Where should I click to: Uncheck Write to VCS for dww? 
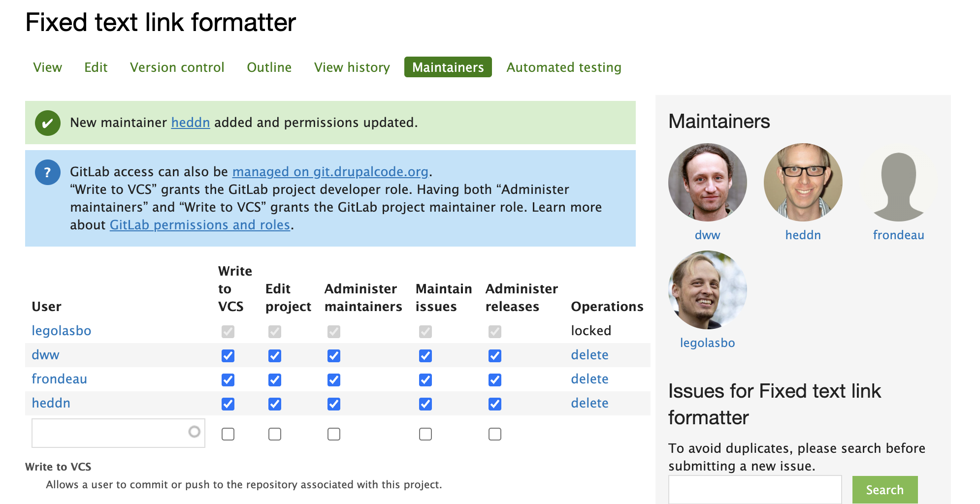point(228,355)
